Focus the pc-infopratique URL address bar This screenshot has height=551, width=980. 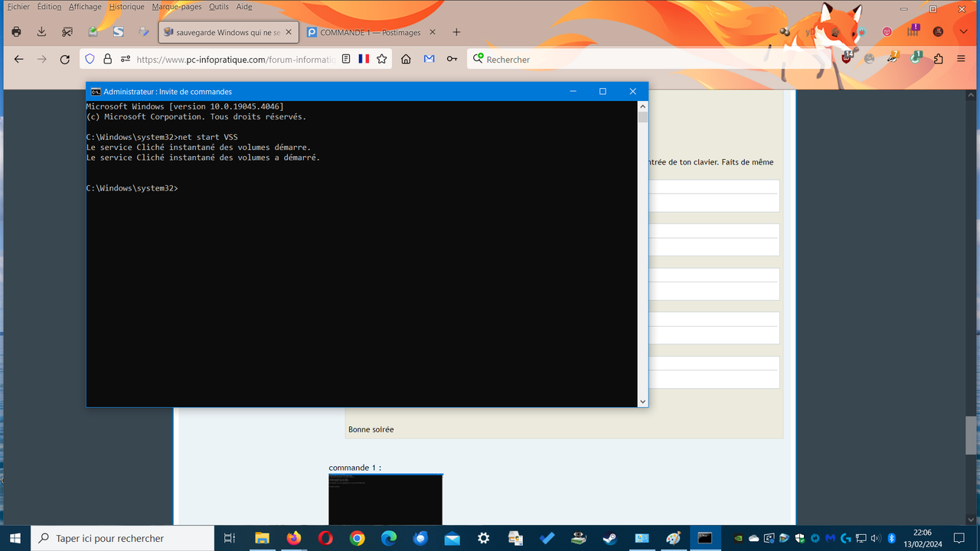click(x=236, y=59)
